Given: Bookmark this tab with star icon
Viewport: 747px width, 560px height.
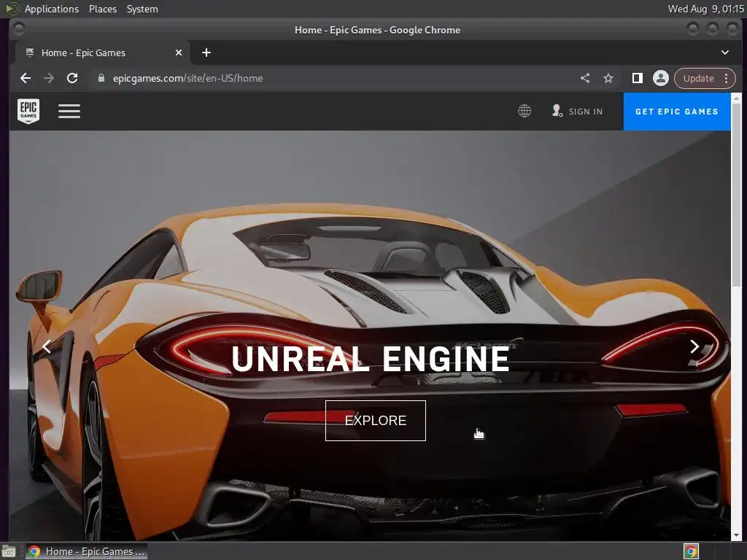Looking at the screenshot, I should coord(608,78).
